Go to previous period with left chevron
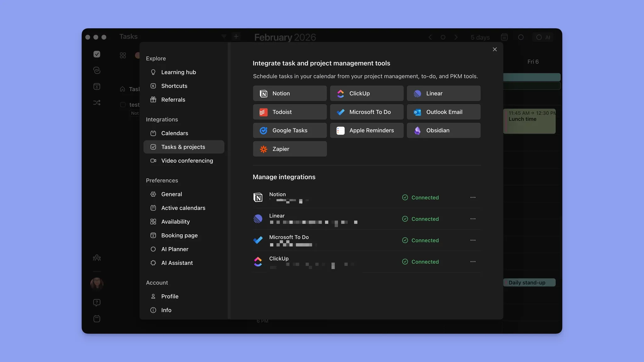The image size is (644, 362). 430,37
